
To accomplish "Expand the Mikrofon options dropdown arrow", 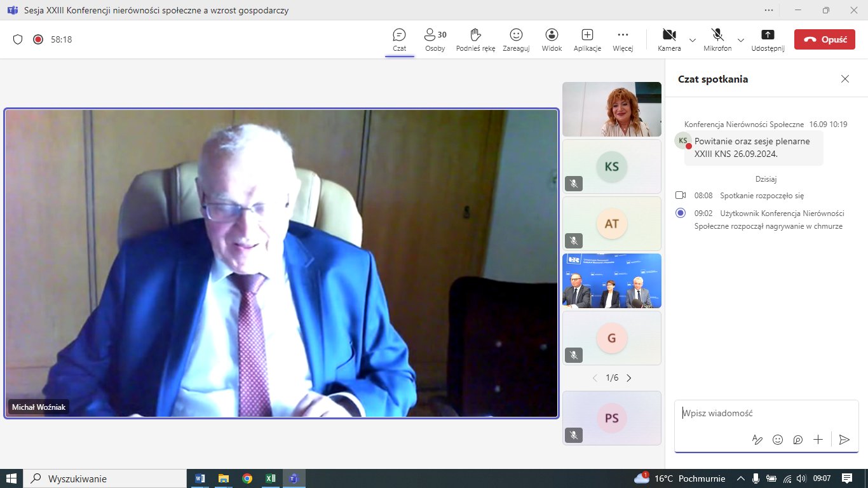I will [x=741, y=39].
